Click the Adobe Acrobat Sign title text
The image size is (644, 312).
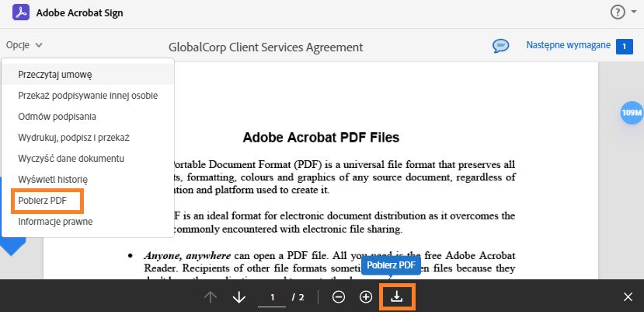pos(80,12)
